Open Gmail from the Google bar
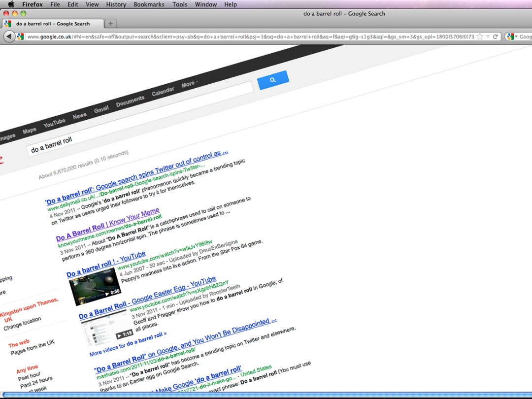Viewport: 532px width, 399px height. click(101, 109)
